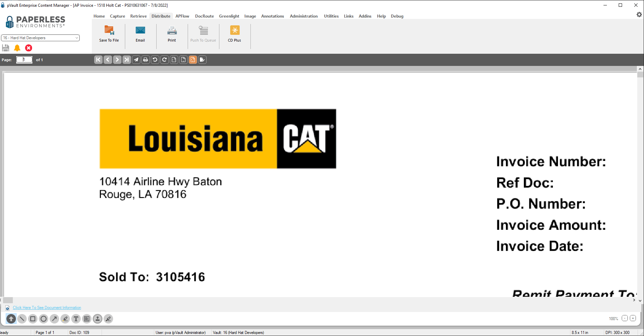The image size is (644, 336).
Task: Rotate page counter-clockwise
Action: click(x=155, y=60)
